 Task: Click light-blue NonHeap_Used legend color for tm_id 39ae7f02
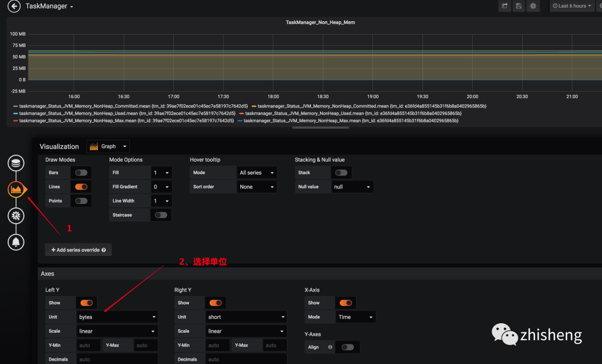[x=16, y=114]
